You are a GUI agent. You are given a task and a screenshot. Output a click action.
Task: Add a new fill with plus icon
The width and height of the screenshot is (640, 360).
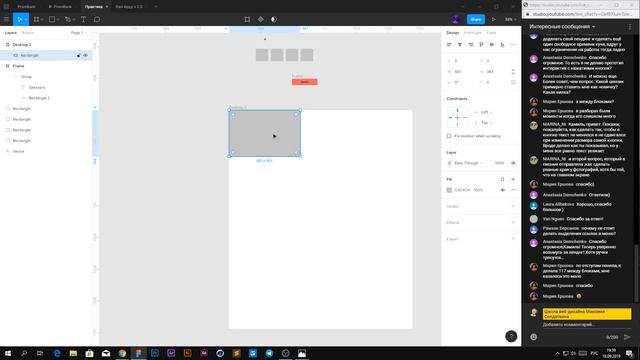[x=513, y=179]
